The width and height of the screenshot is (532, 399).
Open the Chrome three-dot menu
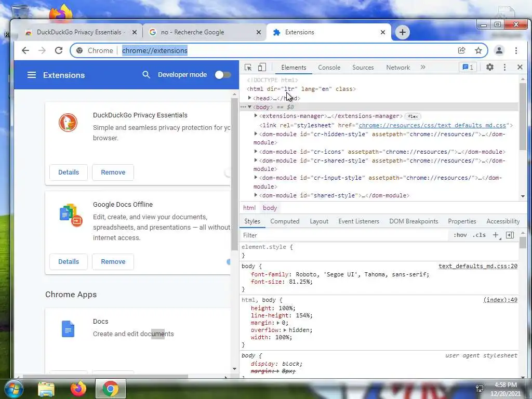click(516, 50)
